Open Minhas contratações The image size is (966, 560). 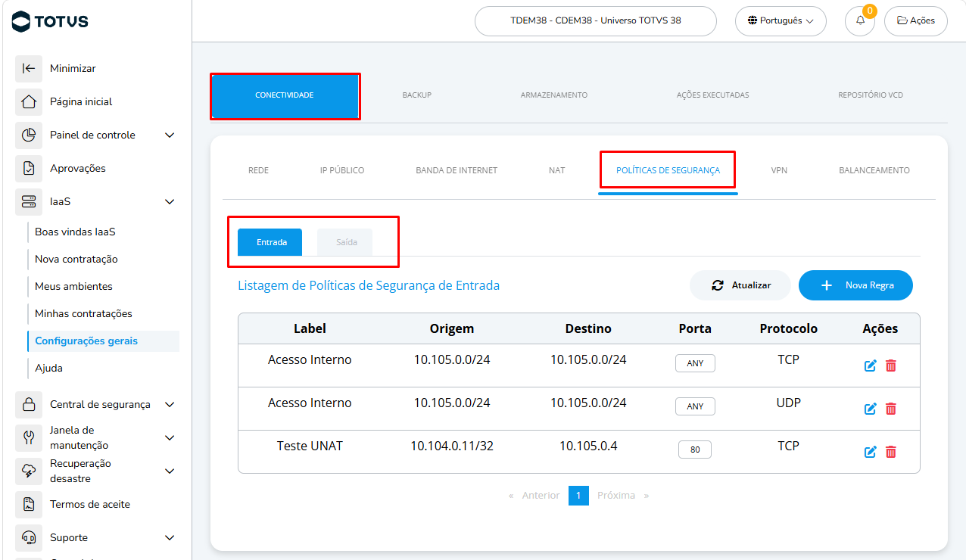click(83, 313)
